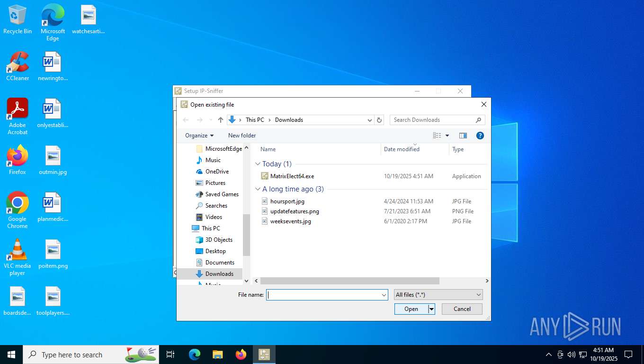Select the boardsde image file on desktop
Image resolution: width=644 pixels, height=364 pixels.
point(18,301)
